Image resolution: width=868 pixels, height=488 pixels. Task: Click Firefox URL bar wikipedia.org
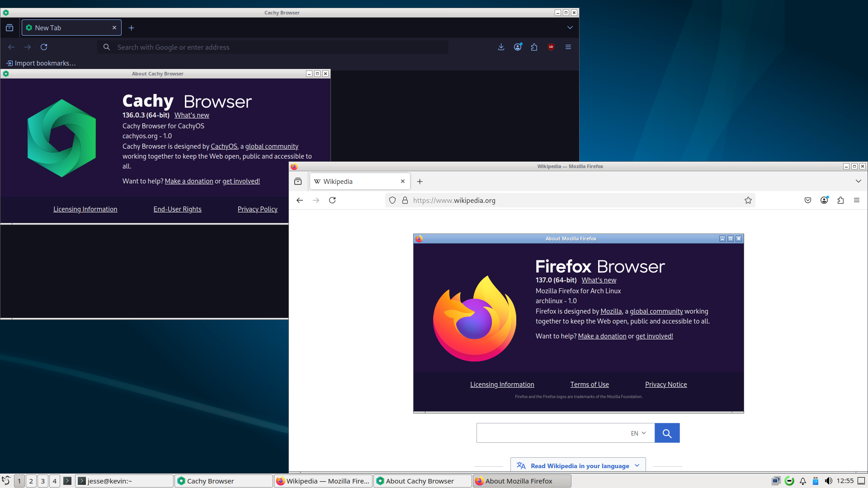coord(570,200)
